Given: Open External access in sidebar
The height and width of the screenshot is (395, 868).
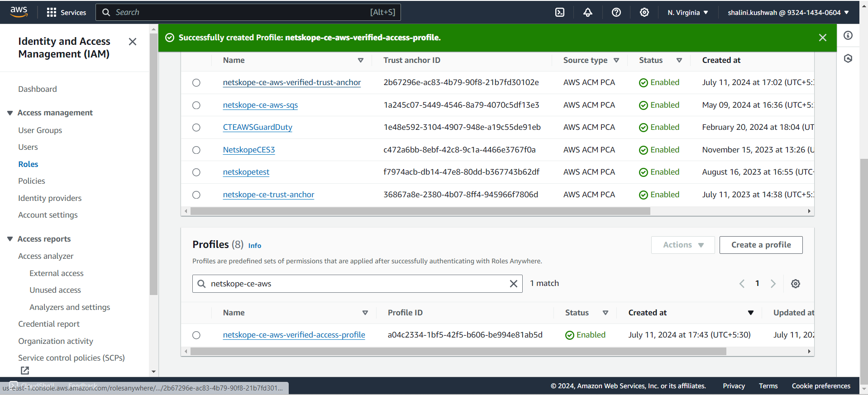Looking at the screenshot, I should (57, 273).
